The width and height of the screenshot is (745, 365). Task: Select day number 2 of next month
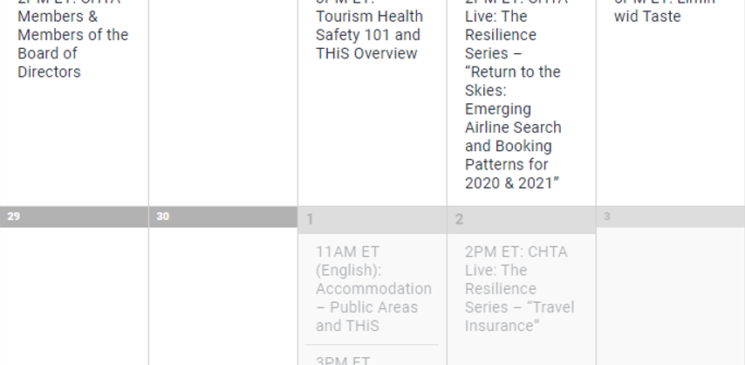tap(459, 220)
